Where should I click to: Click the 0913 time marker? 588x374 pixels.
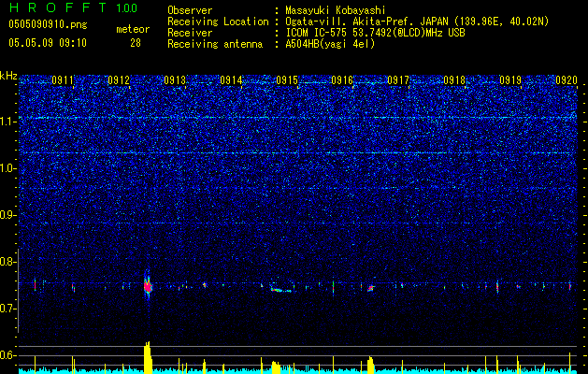coord(175,80)
